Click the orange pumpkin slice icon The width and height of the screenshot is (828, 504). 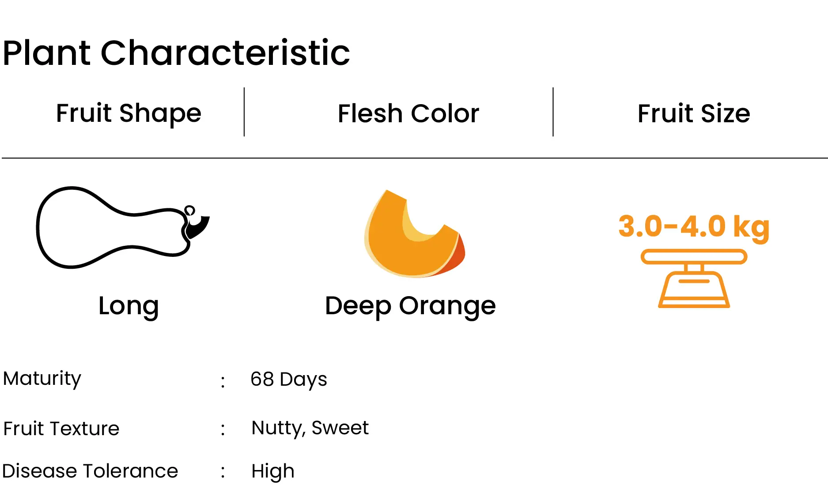[x=414, y=233]
